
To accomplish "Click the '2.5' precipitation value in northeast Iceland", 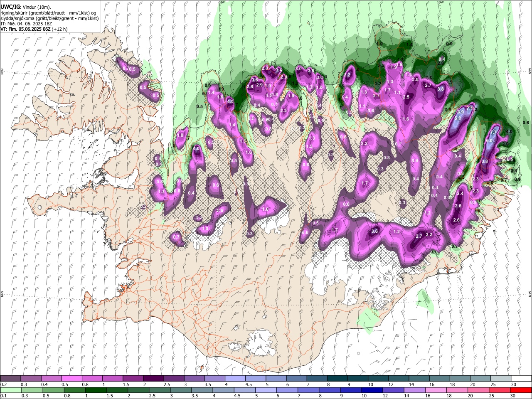I will pyautogui.click(x=406, y=97).
